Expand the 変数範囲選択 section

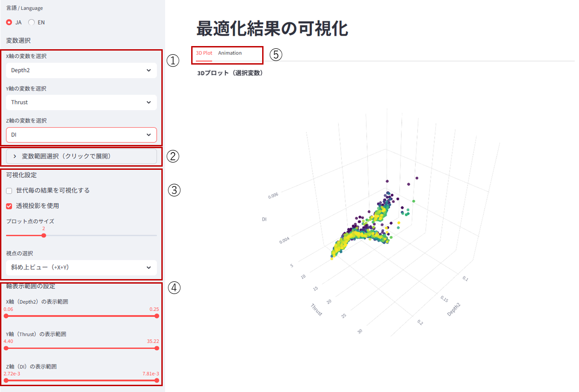(x=81, y=156)
